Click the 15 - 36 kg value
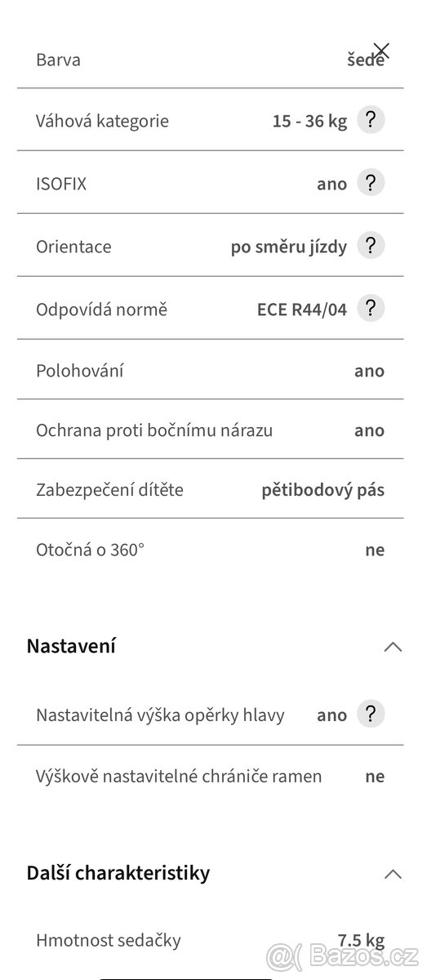Viewport: 427px width, 980px height. pos(309,122)
